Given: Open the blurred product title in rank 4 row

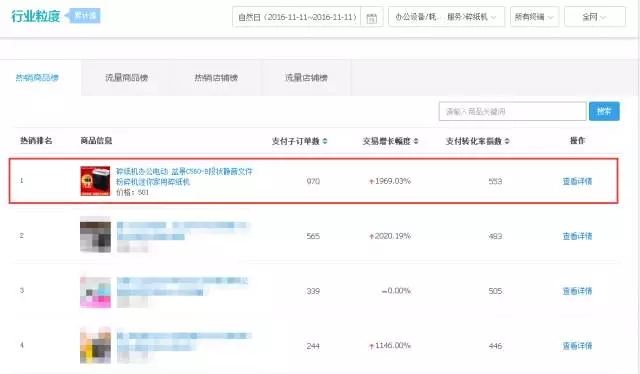Looking at the screenshot, I should pos(184,342).
